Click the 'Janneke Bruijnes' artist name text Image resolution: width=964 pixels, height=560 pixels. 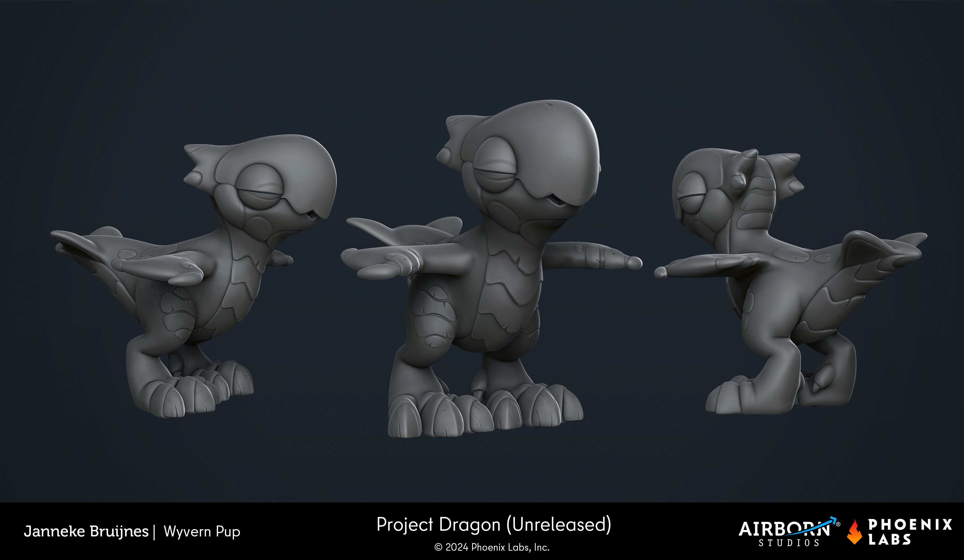click(86, 531)
